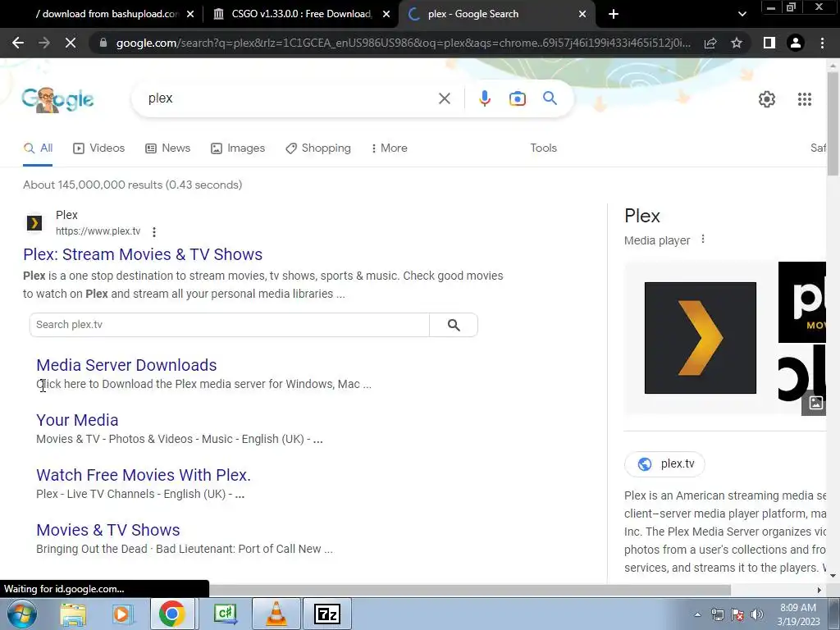Image resolution: width=840 pixels, height=630 pixels.
Task: Open Media Server Downloads link
Action: [126, 365]
